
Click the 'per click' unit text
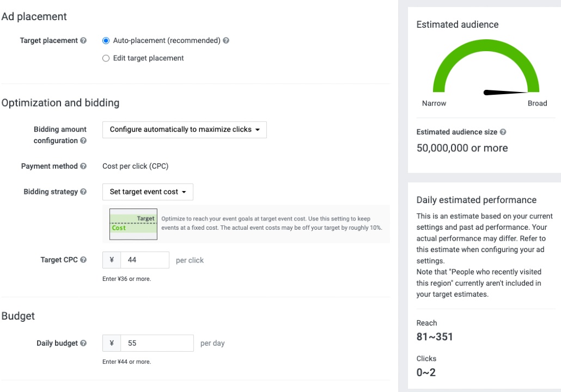[x=190, y=260]
